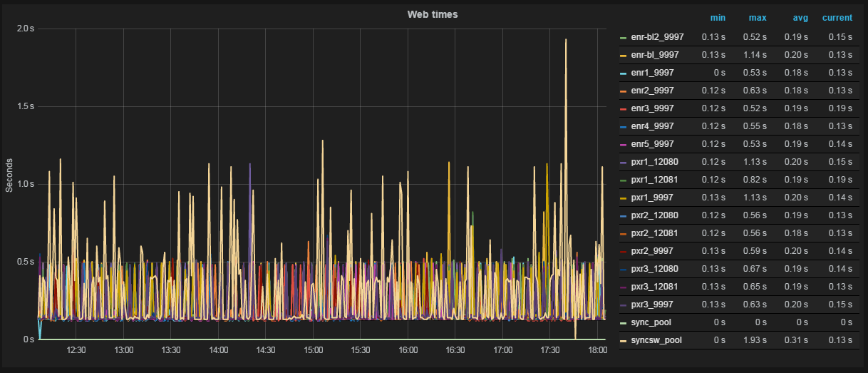Sort legend by the avg column header

tap(800, 18)
